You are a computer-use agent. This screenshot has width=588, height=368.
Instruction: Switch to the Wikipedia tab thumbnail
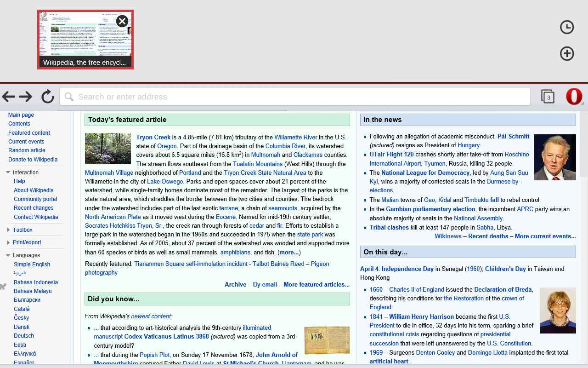click(x=85, y=40)
